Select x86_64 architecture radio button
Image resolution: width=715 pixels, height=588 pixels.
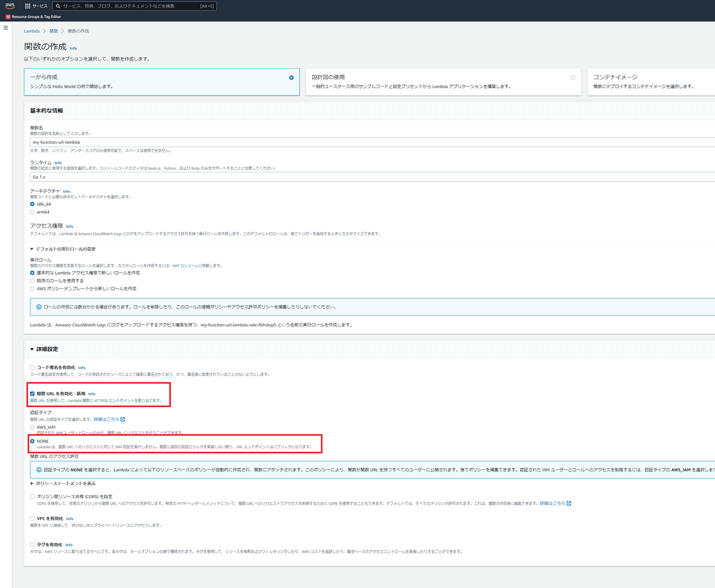tap(32, 204)
